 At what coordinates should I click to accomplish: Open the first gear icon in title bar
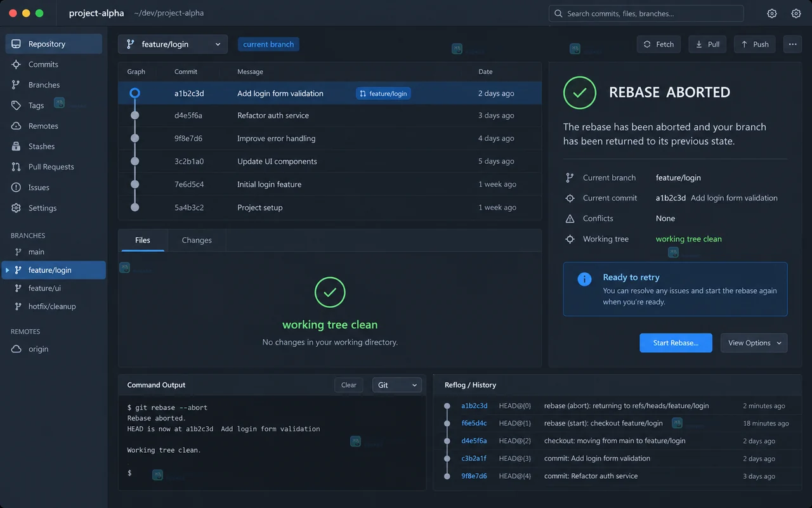(772, 13)
